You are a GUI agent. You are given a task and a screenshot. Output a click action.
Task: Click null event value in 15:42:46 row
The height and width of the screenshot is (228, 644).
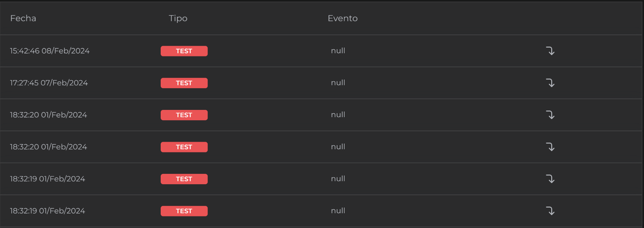338,51
